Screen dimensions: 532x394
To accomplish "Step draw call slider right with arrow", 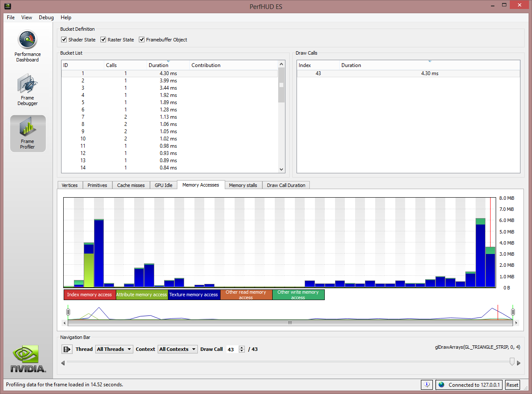I will (x=519, y=363).
